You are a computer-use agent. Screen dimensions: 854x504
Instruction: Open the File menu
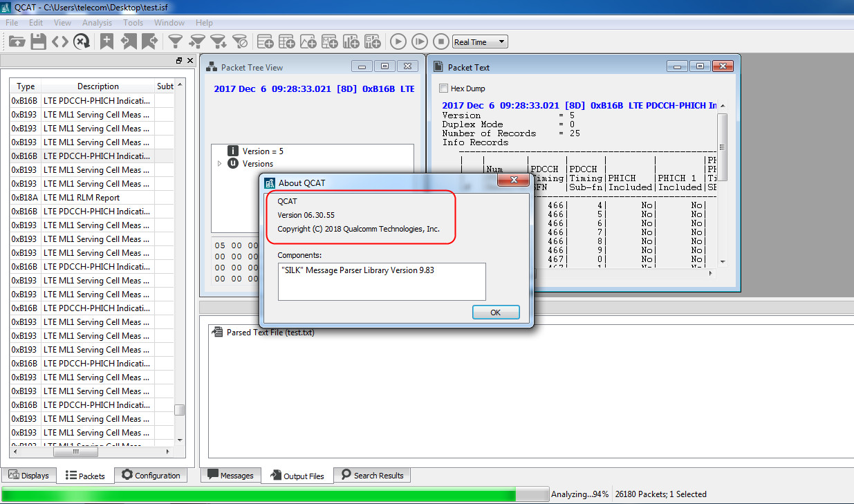pos(12,23)
